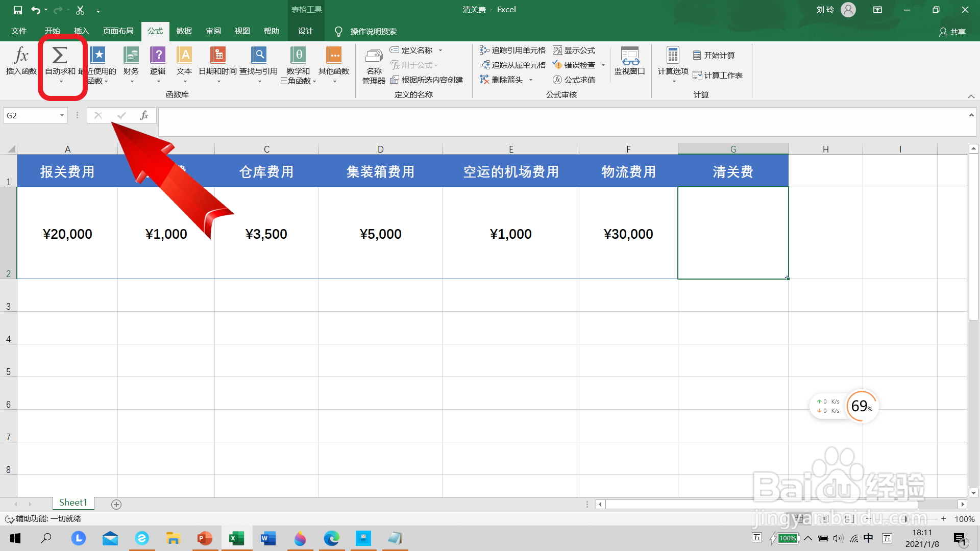The width and height of the screenshot is (980, 551).
Task: Open the Name Manager (名称管理器)
Action: (374, 65)
